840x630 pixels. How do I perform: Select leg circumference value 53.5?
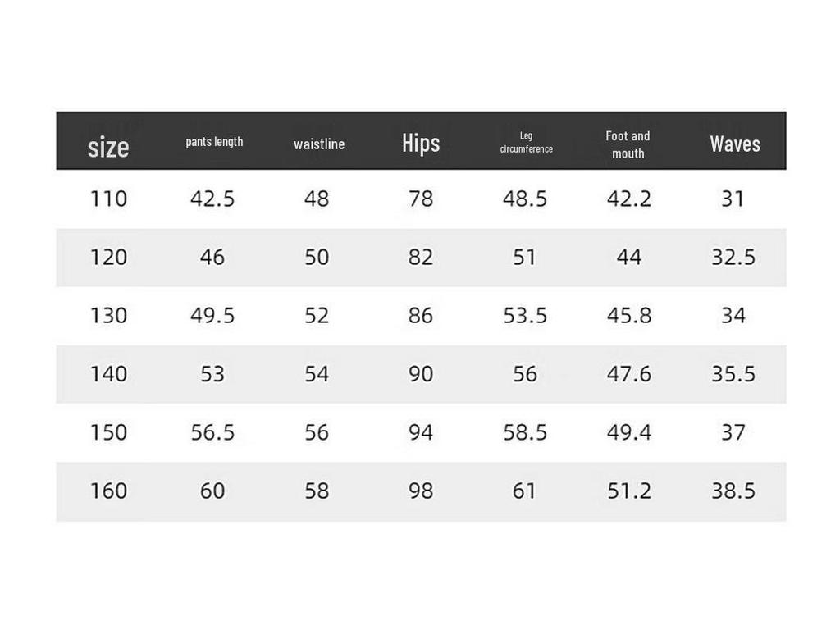click(525, 316)
